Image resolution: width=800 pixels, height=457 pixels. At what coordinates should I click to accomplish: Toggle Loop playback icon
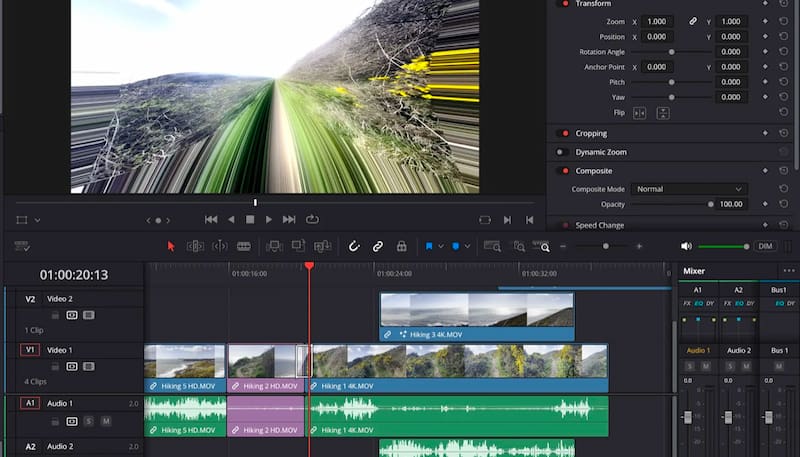point(312,219)
